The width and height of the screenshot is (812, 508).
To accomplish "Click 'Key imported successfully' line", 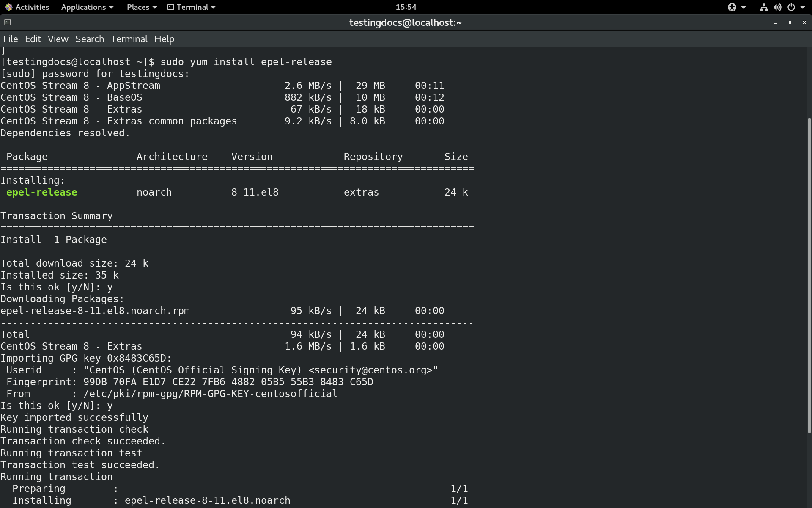I will point(74,417).
